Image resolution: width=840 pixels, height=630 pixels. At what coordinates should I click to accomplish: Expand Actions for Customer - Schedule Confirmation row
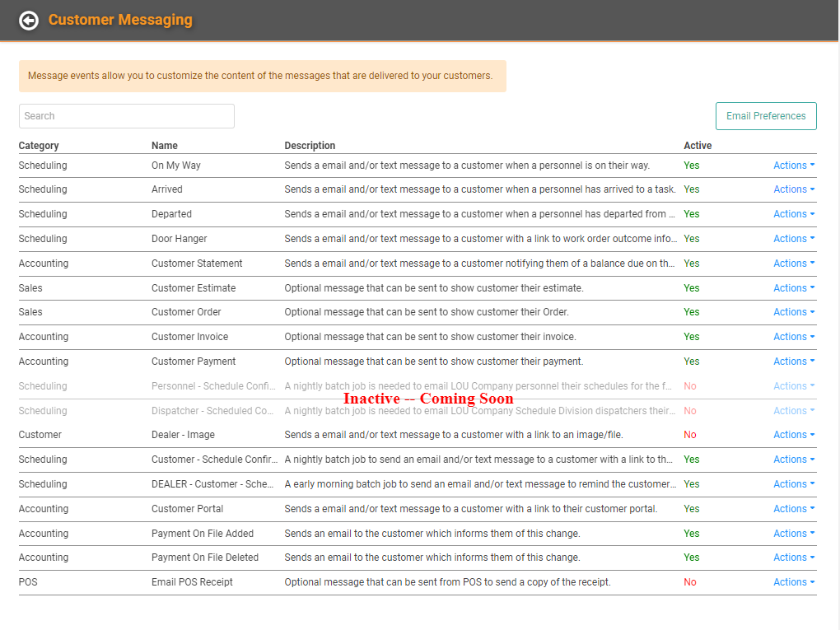[x=794, y=460]
